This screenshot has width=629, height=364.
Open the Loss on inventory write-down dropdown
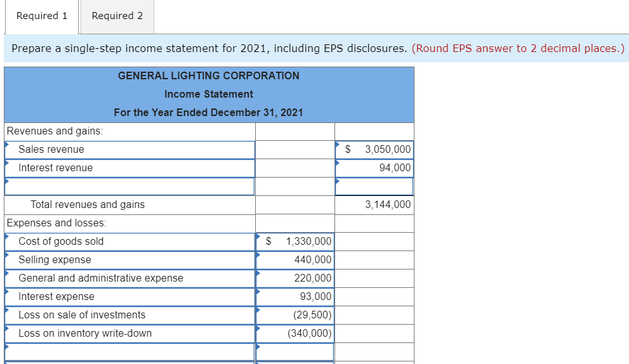130,334
